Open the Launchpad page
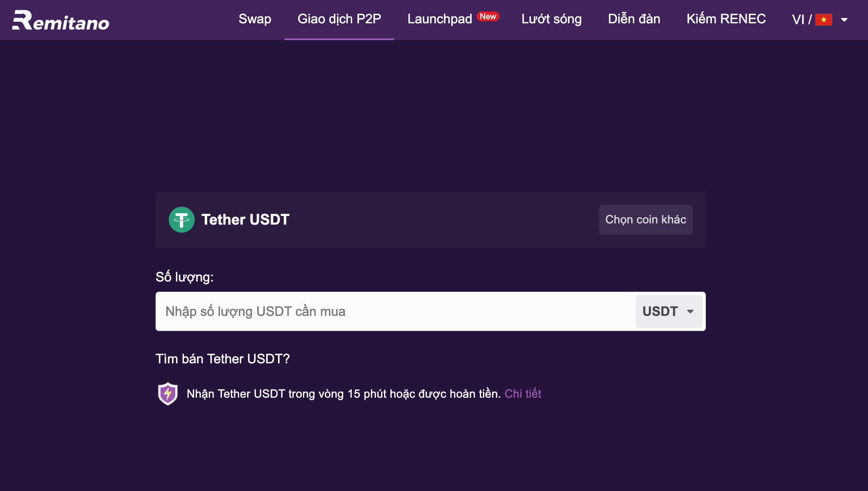Viewport: 868px width, 491px height. 440,19
